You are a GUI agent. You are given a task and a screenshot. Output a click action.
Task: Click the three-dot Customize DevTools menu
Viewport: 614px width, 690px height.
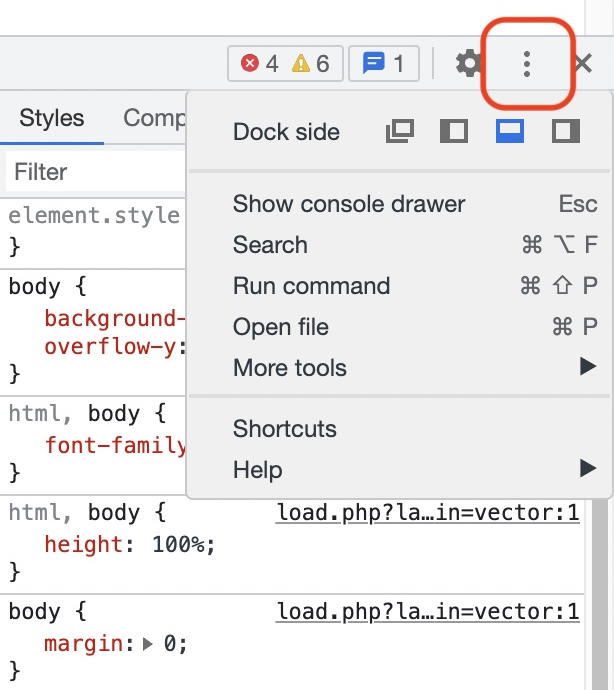(526, 64)
